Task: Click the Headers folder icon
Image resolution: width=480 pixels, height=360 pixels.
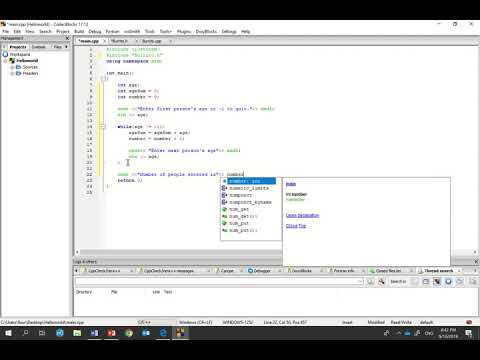Action: [x=18, y=73]
